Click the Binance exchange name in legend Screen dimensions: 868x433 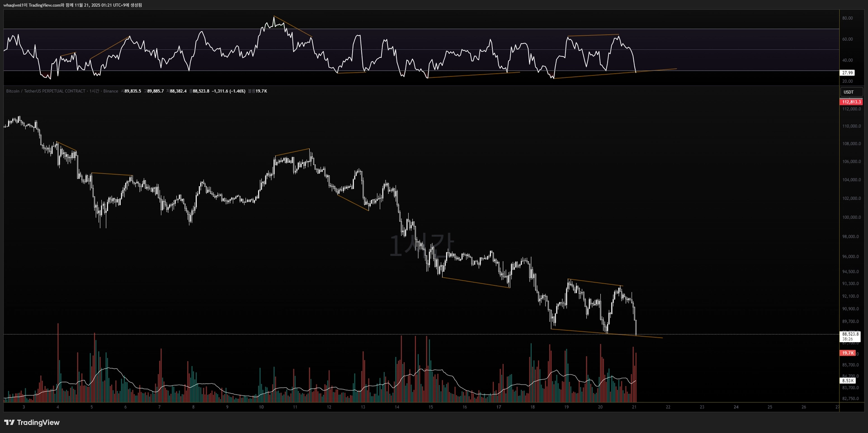(x=110, y=91)
